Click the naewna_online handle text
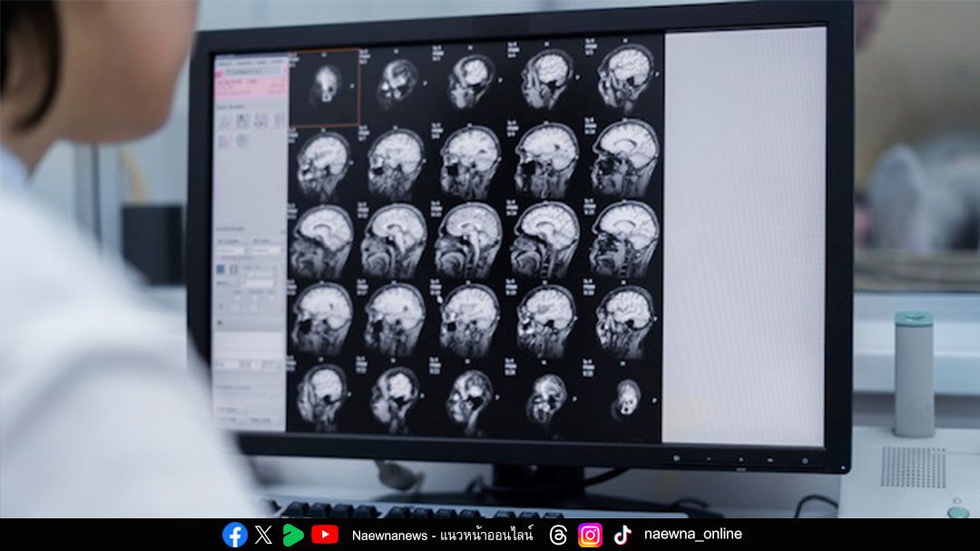 pyautogui.click(x=692, y=534)
